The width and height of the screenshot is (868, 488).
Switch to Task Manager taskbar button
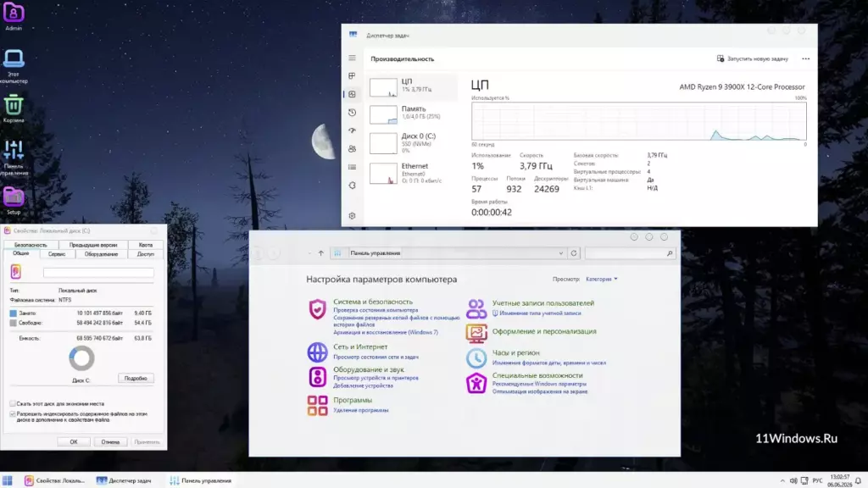pos(124,481)
